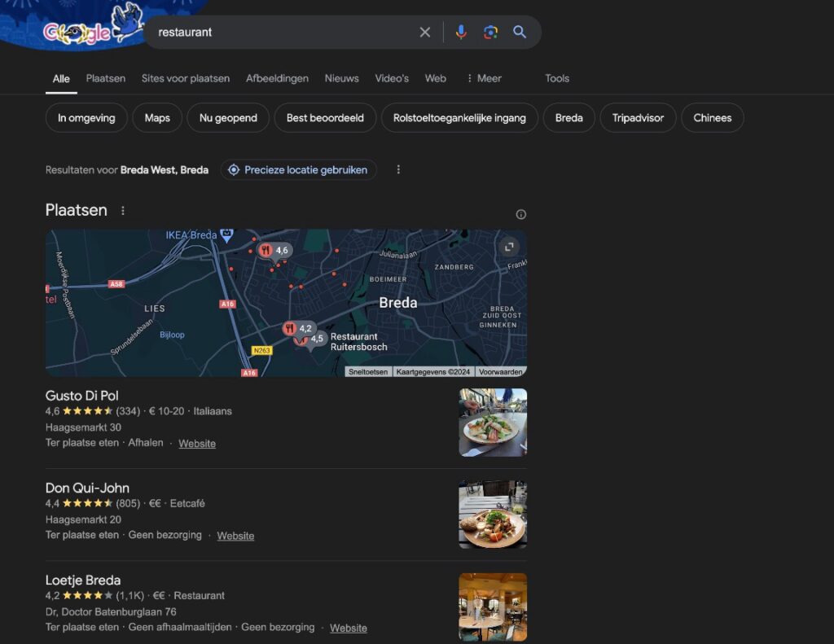The image size is (834, 644).
Task: Toggle the Best beoordeeld filter chip
Action: point(324,118)
